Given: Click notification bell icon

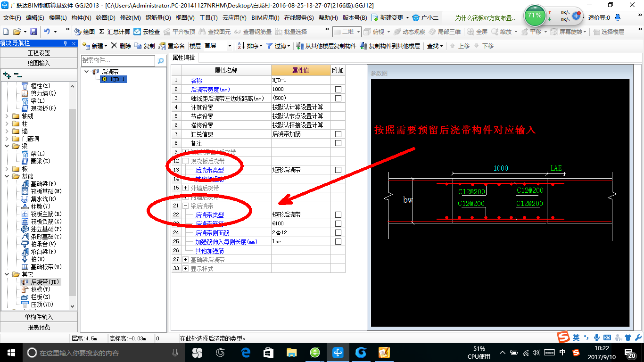Looking at the screenshot, I should pos(618,17).
